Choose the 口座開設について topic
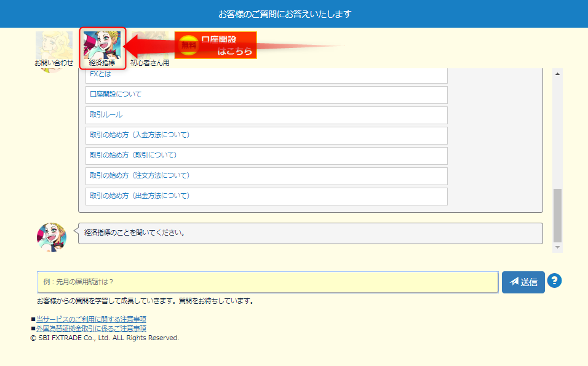Viewport: 588px width, 366px height. [x=266, y=95]
